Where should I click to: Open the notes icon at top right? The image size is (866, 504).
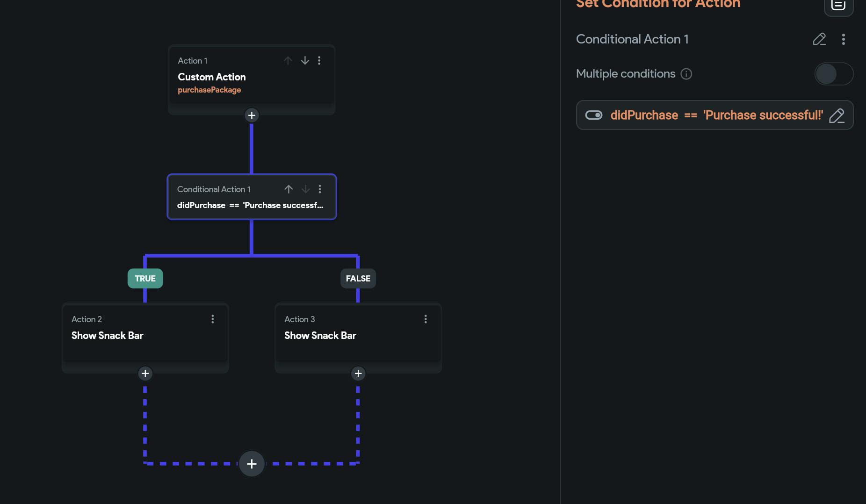838,6
